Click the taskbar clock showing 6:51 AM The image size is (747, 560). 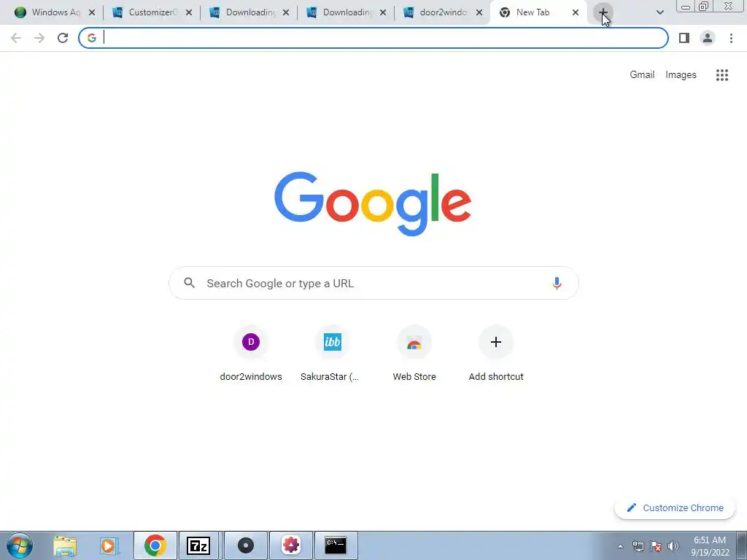tap(710, 546)
